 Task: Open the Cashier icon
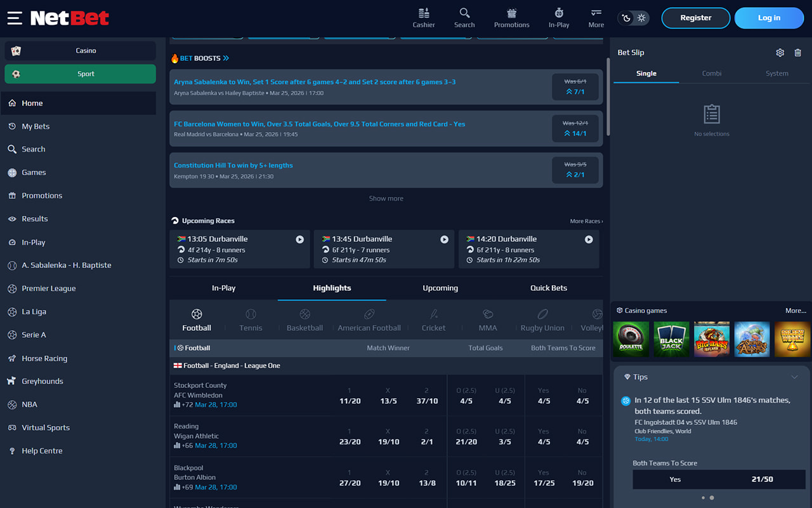[424, 18]
